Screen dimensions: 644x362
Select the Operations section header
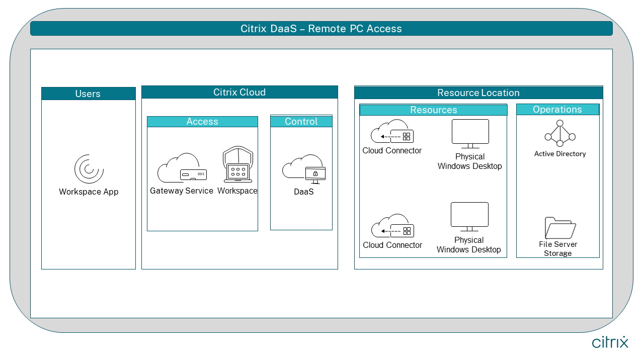557,109
